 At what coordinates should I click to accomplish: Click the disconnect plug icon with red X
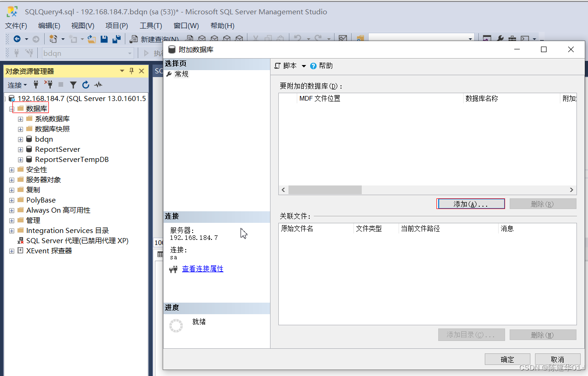48,84
